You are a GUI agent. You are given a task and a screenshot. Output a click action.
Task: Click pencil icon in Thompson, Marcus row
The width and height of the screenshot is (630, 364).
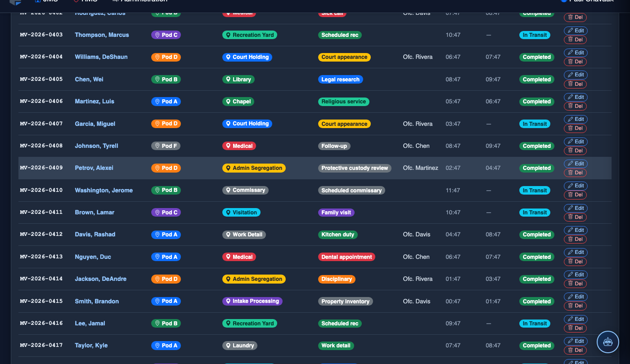[x=571, y=31]
